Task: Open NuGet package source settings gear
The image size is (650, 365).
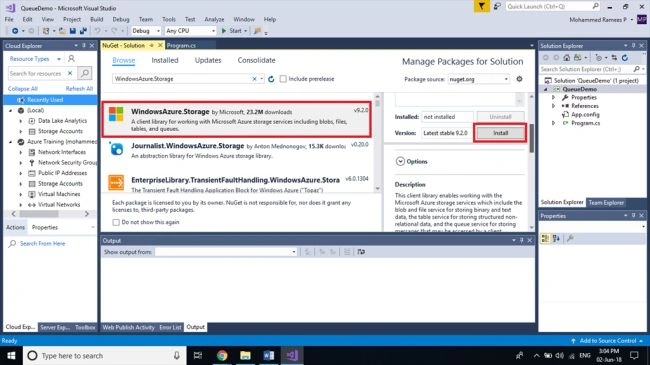Action: pyautogui.click(x=519, y=79)
